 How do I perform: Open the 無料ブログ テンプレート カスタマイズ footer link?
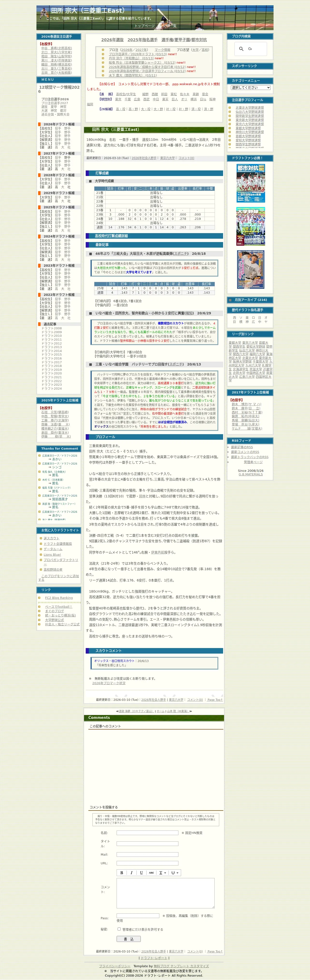181,966
